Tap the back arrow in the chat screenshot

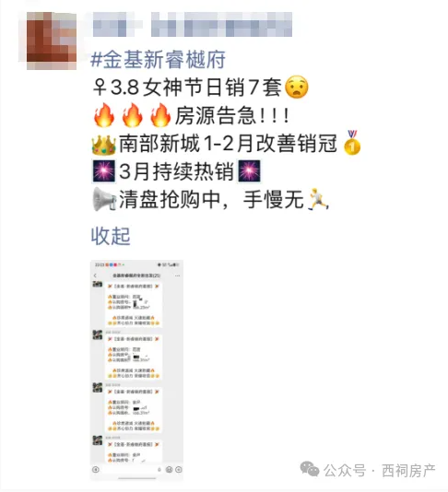tap(96, 275)
